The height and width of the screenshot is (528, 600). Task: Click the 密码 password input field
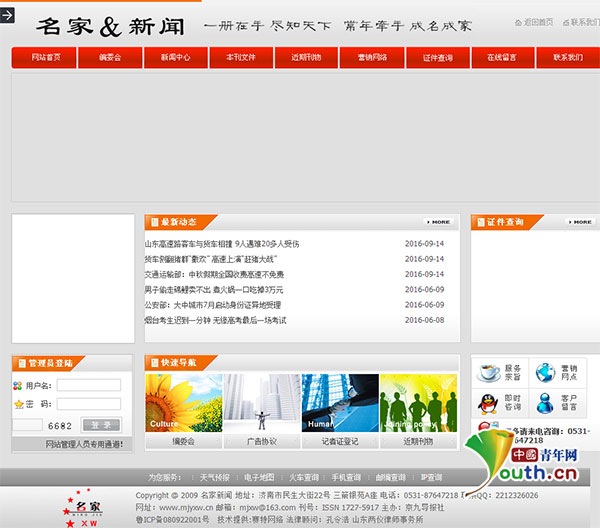click(88, 404)
